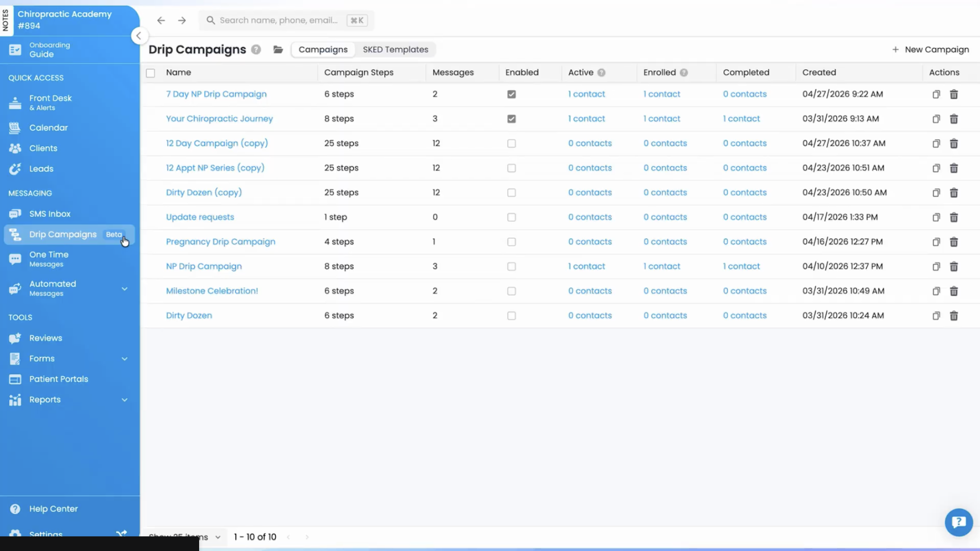Expand the Automated Messages submenu
The height and width of the screenshot is (551, 980).
coord(124,289)
